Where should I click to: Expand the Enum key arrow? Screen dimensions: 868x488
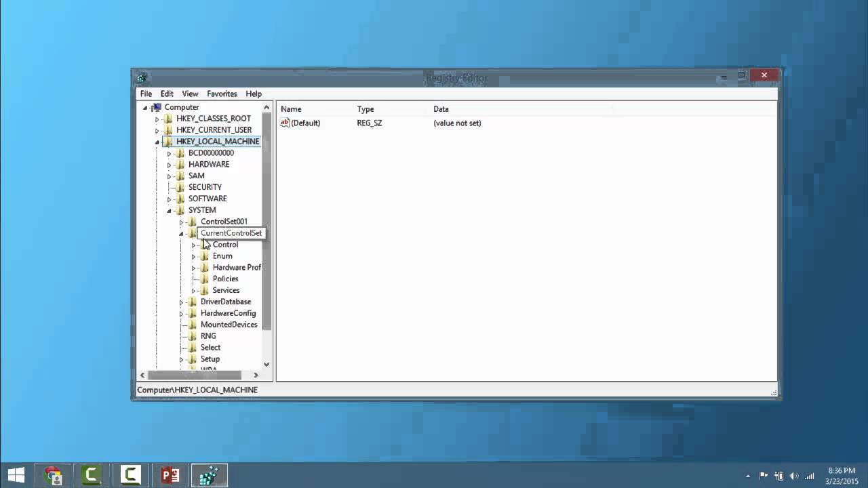[x=194, y=256]
